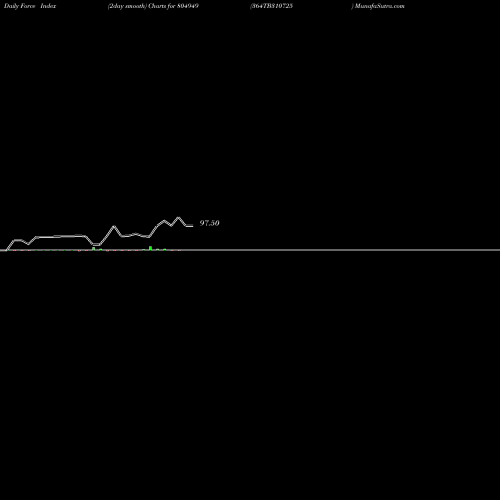
Task: Click the 97.50 value label
Action: (209, 223)
